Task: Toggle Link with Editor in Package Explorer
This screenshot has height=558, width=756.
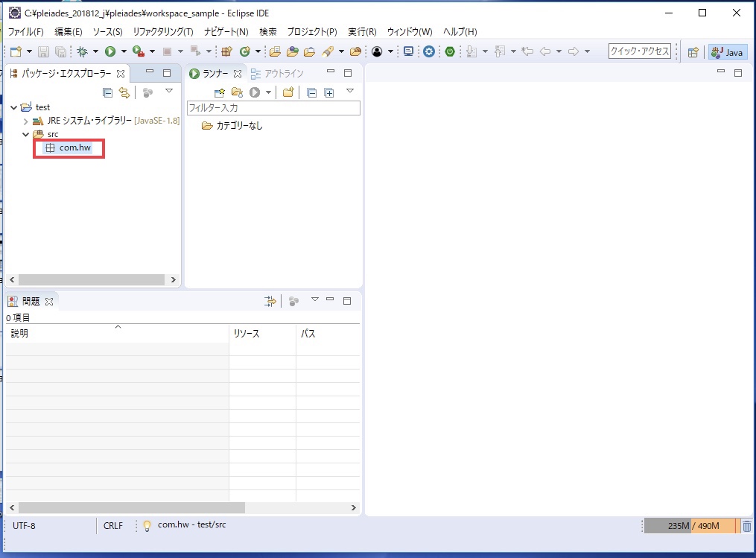Action: 124,92
